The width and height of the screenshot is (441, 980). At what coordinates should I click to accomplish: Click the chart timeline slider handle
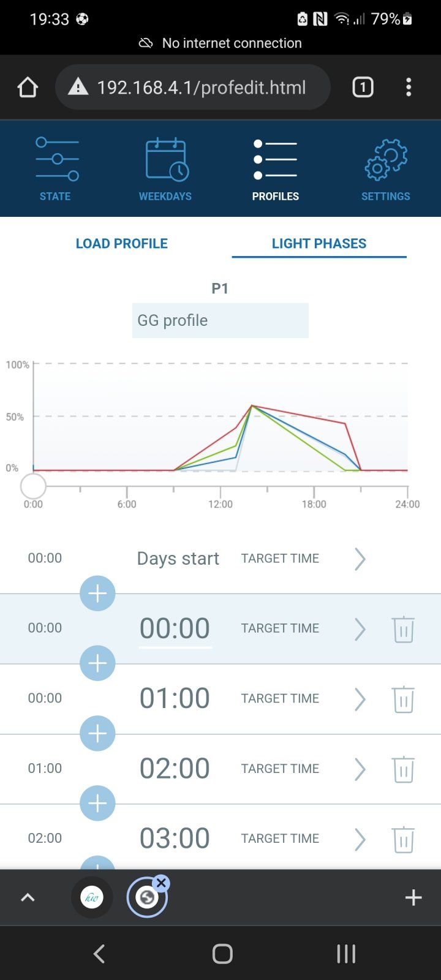[33, 486]
